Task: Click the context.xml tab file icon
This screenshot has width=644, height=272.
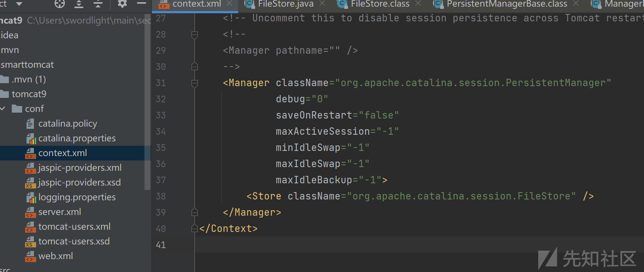Action: (164, 4)
